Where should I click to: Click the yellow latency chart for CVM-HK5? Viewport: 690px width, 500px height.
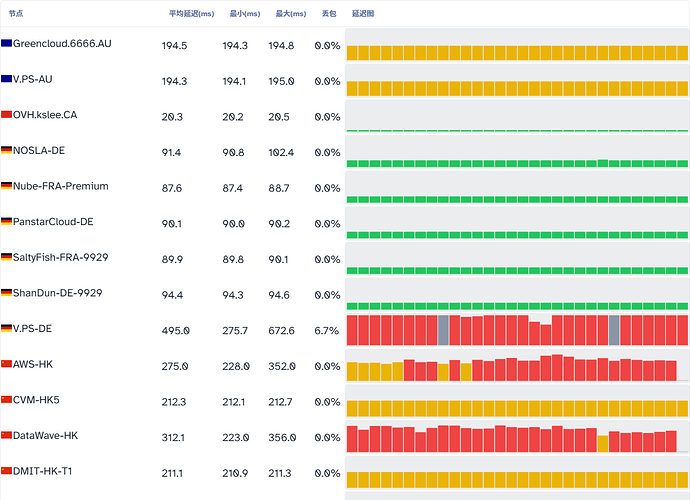pyautogui.click(x=517, y=402)
